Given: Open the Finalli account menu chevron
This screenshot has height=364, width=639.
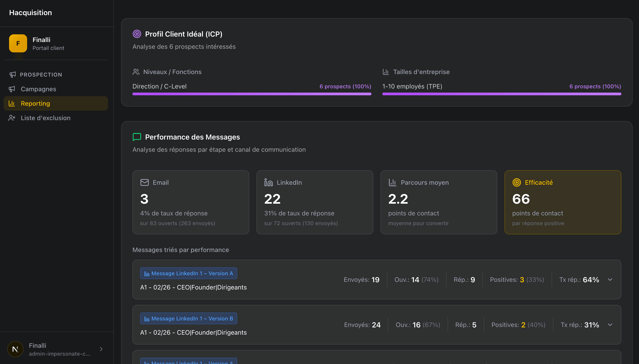Looking at the screenshot, I should coord(101,349).
